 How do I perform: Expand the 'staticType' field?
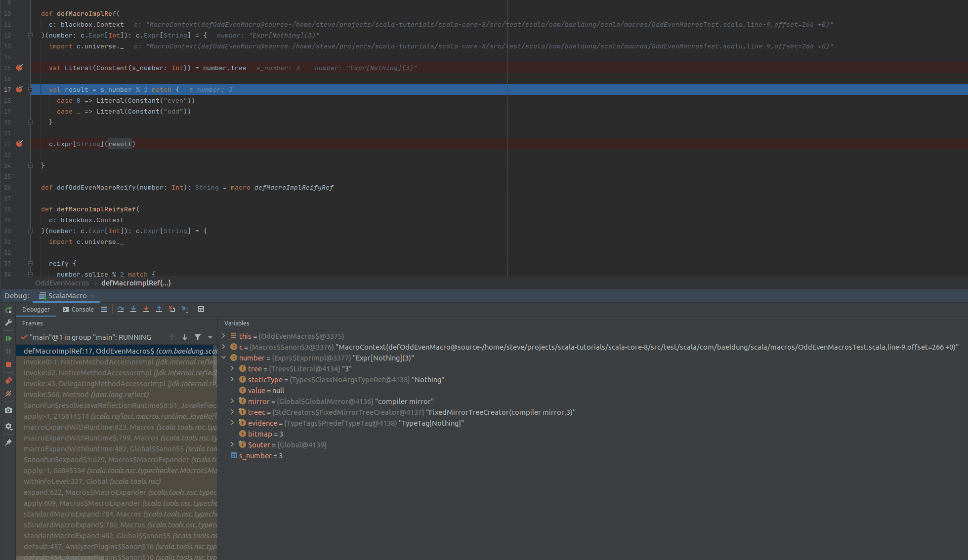(x=233, y=379)
